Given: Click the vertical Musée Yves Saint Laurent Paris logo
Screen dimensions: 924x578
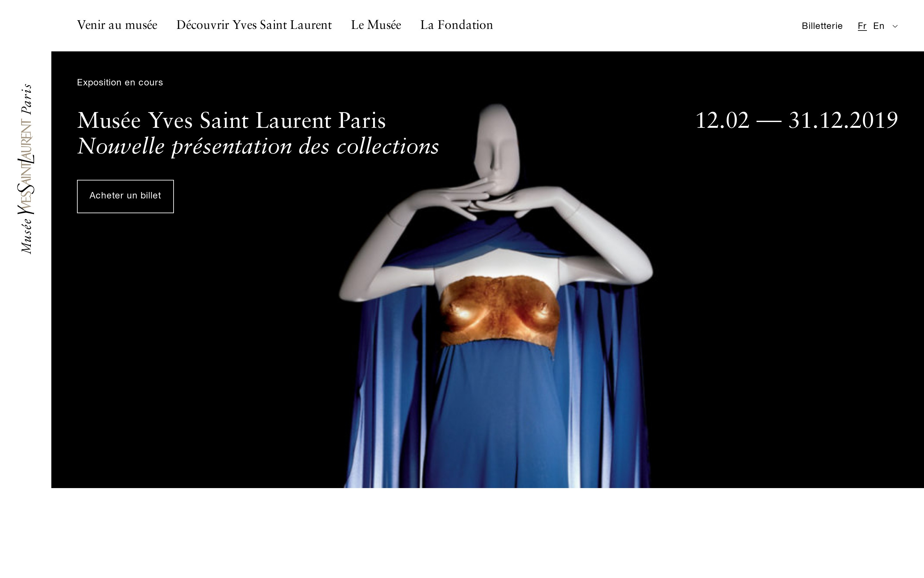Looking at the screenshot, I should click(26, 169).
